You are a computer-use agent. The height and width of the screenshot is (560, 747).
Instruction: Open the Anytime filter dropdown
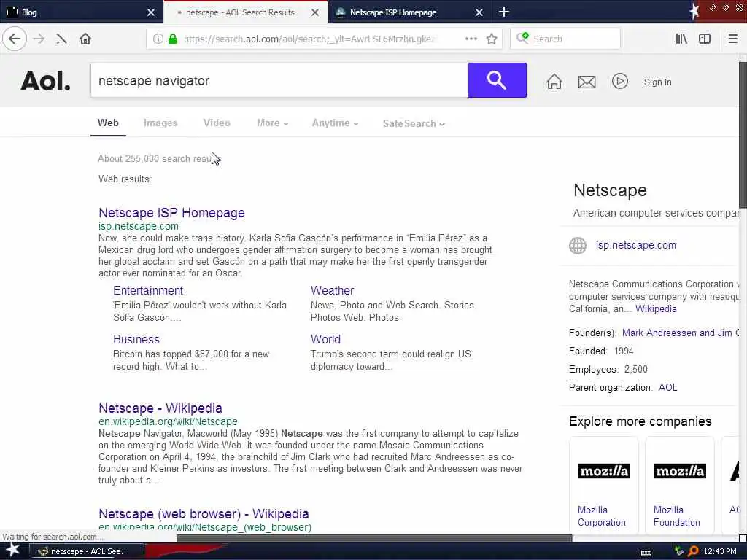335,122
